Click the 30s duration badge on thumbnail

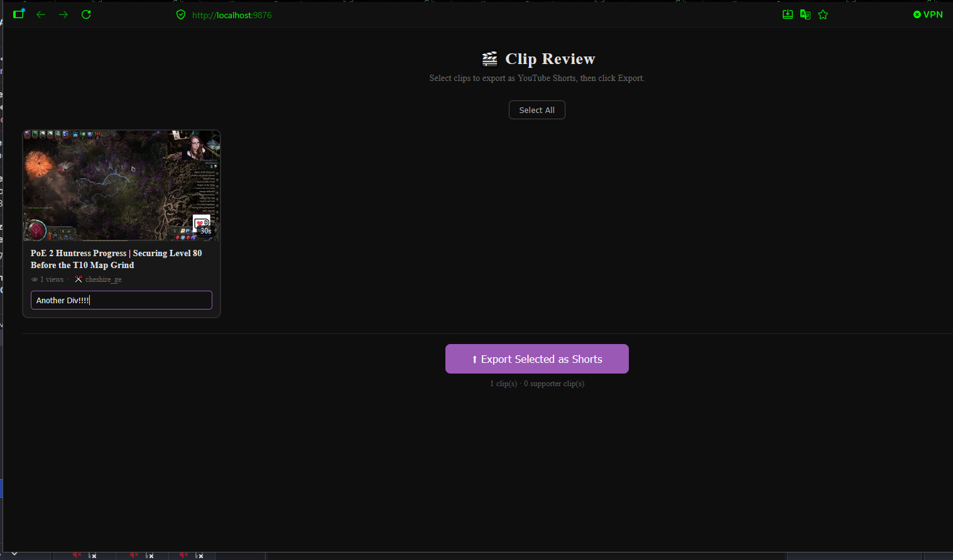pyautogui.click(x=206, y=231)
